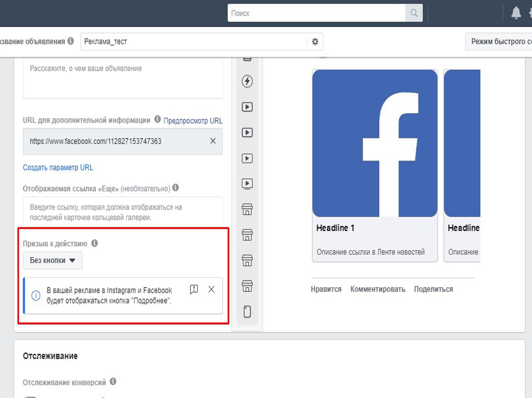Select the video icon with TV stand

click(247, 184)
